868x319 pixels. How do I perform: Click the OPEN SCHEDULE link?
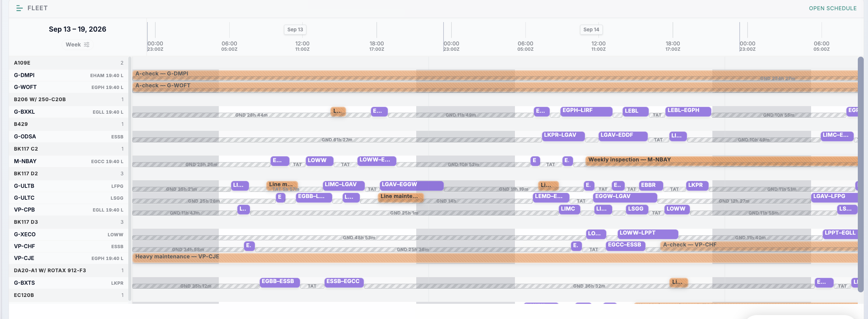[832, 8]
